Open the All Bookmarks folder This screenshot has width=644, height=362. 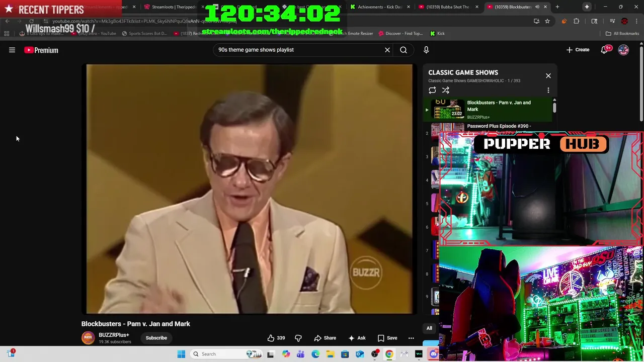click(622, 34)
